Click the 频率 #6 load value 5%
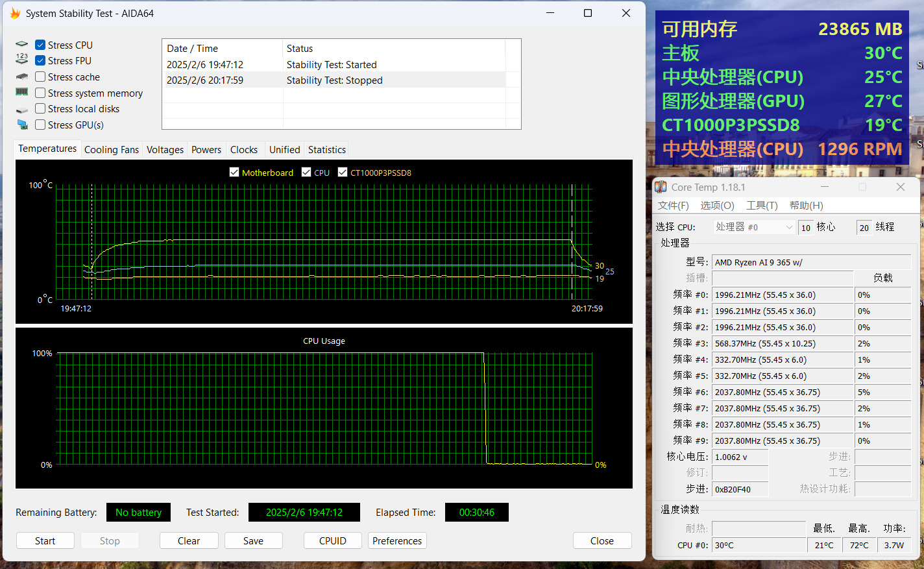924x569 pixels. point(882,392)
